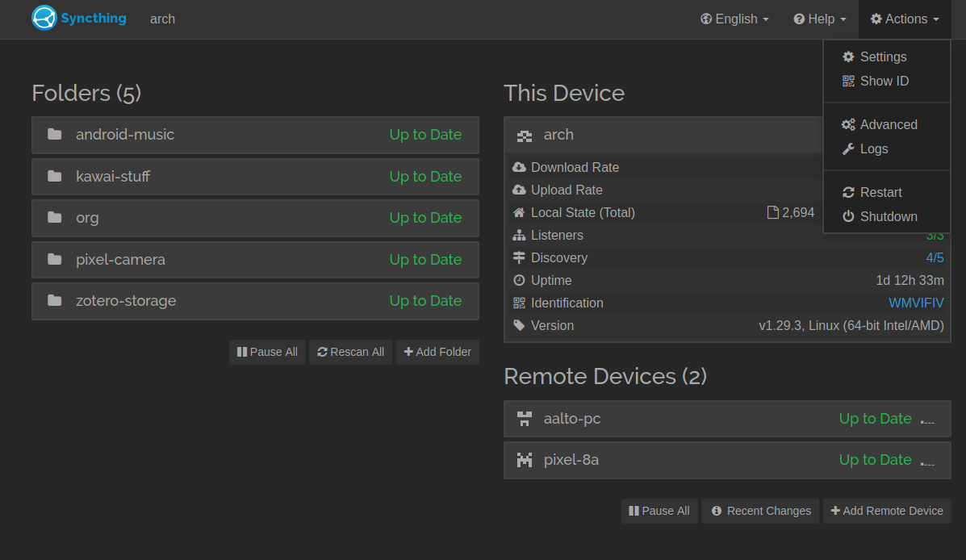The height and width of the screenshot is (560, 966).
Task: Click the Add Remote Device button
Action: click(x=887, y=511)
